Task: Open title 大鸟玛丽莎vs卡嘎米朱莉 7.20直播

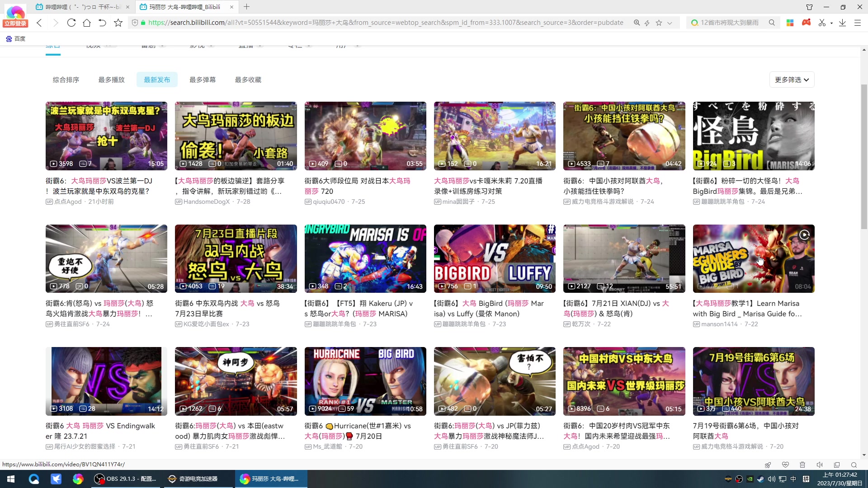Action: 488,186
